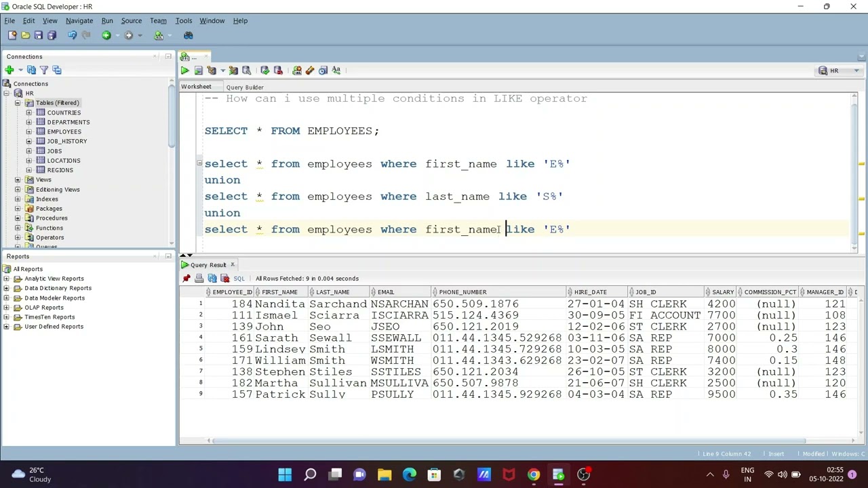Click the SQL History icon in worksheet toolbar

click(x=323, y=70)
